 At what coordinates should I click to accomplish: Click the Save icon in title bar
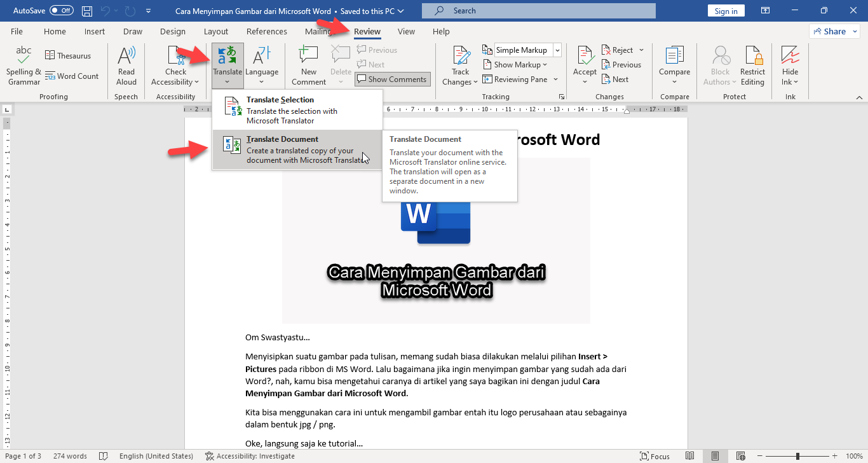click(x=87, y=11)
